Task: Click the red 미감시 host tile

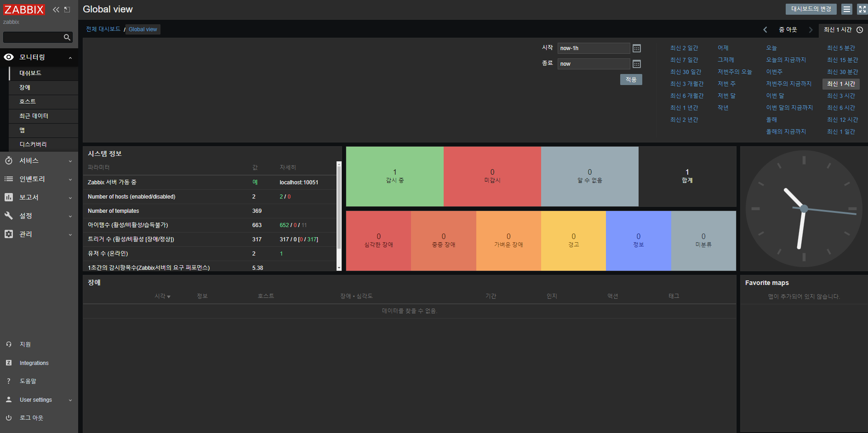Action: [x=492, y=177]
